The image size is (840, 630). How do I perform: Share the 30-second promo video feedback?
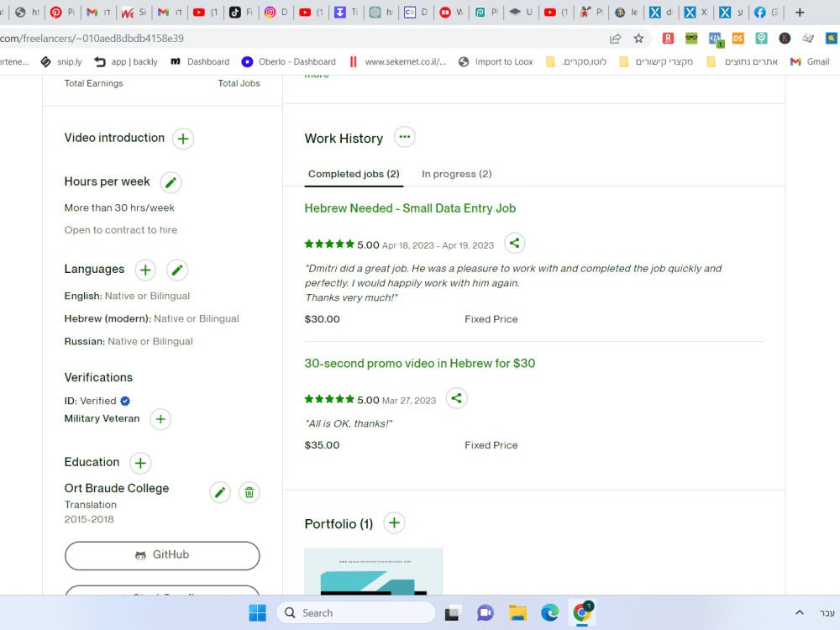click(x=456, y=398)
